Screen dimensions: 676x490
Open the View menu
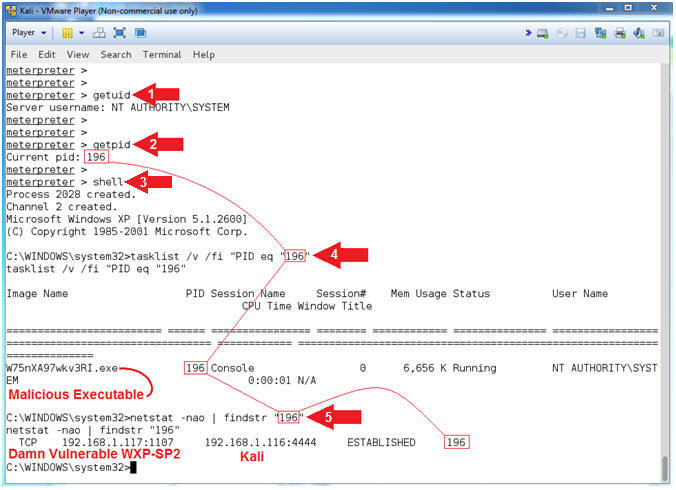tap(78, 55)
